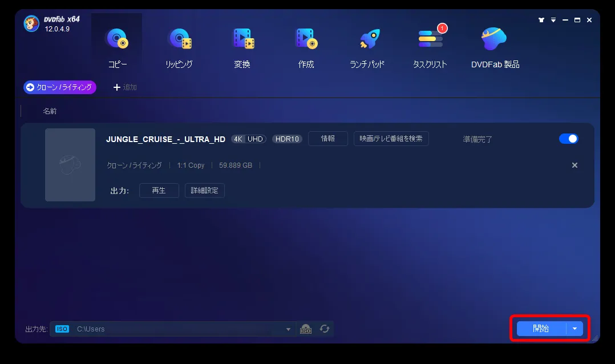615x364 pixels.
Task: Maximize the DVDFab window
Action: coord(577,20)
